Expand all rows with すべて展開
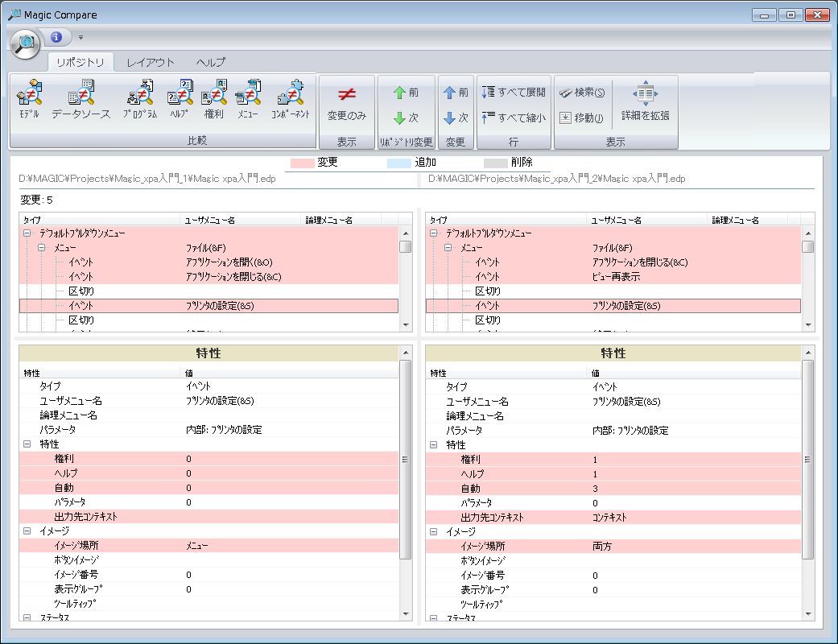This screenshot has height=644, width=838. point(514,93)
